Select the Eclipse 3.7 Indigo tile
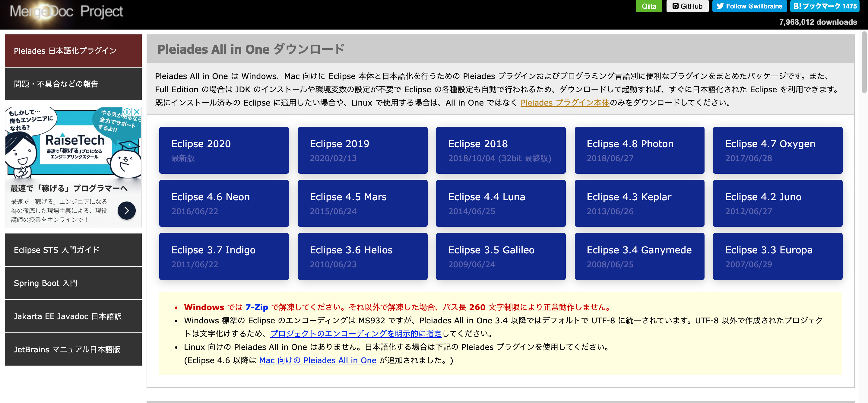The height and width of the screenshot is (403, 868). click(x=224, y=256)
